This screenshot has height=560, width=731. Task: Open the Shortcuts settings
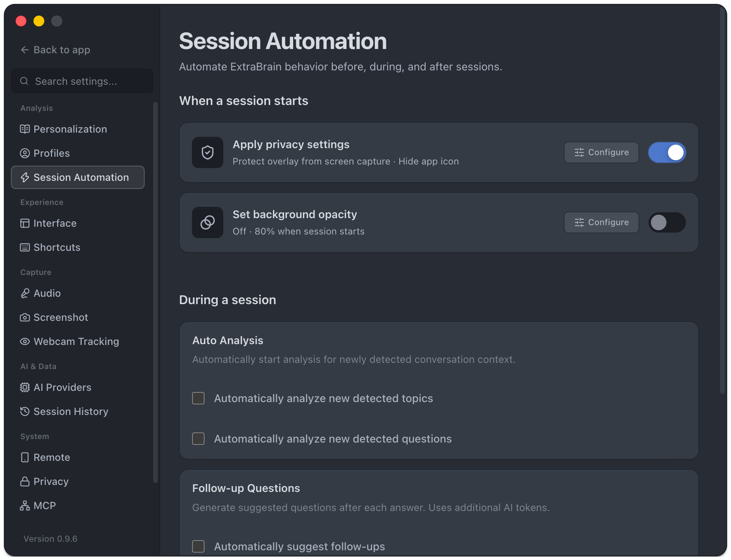coord(78,247)
